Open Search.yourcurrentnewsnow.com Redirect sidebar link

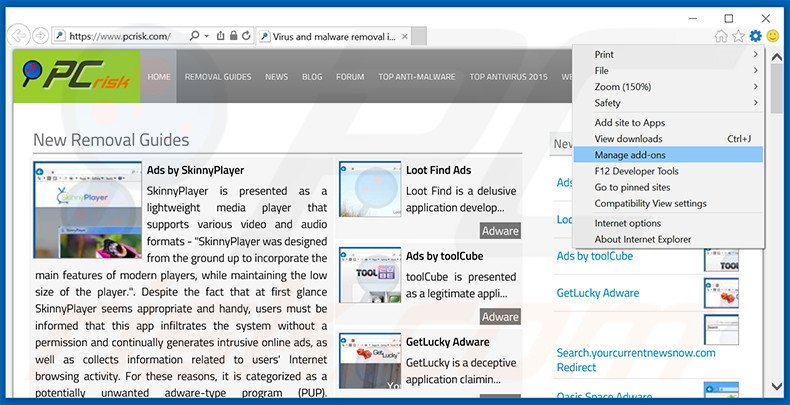click(x=636, y=360)
